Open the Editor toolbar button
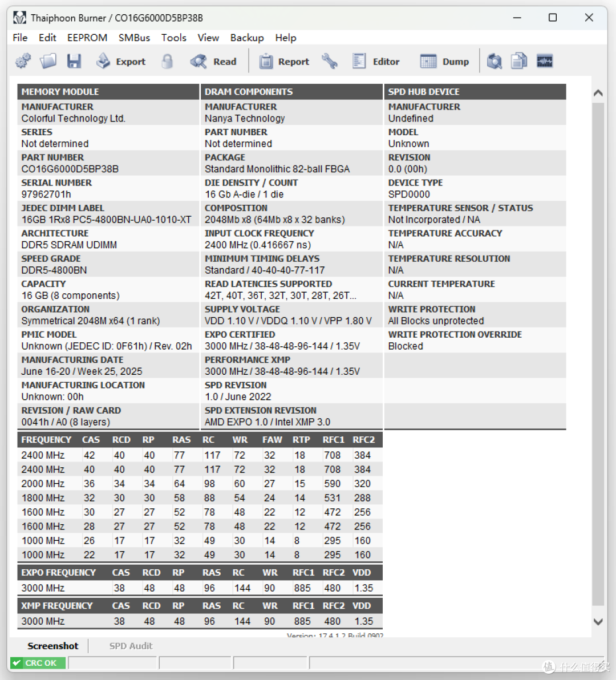 point(375,61)
